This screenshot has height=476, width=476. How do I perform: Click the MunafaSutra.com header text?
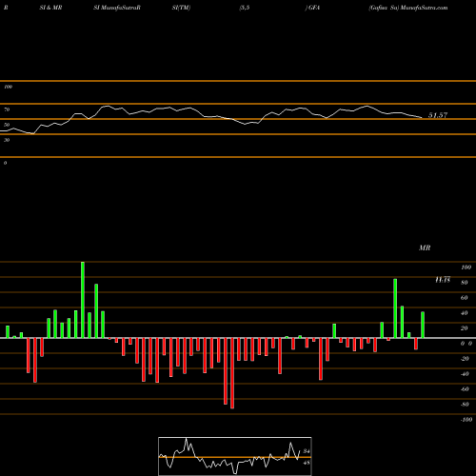(424, 8)
